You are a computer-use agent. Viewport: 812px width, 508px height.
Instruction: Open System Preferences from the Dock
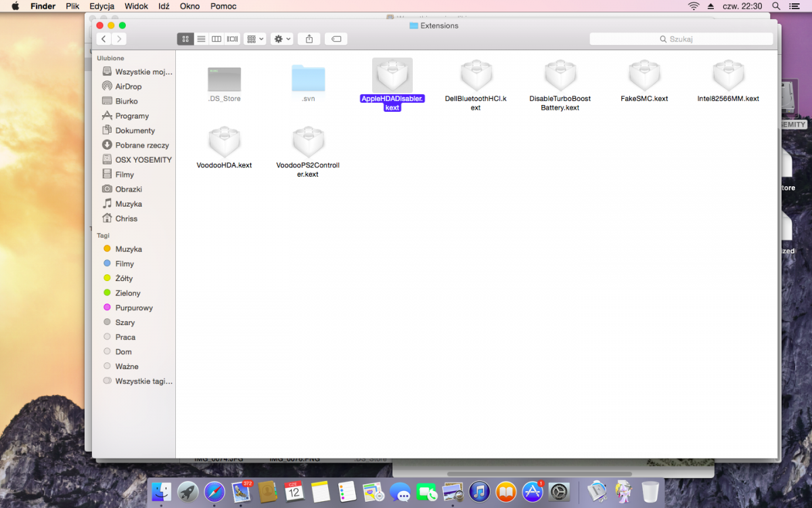pos(560,491)
